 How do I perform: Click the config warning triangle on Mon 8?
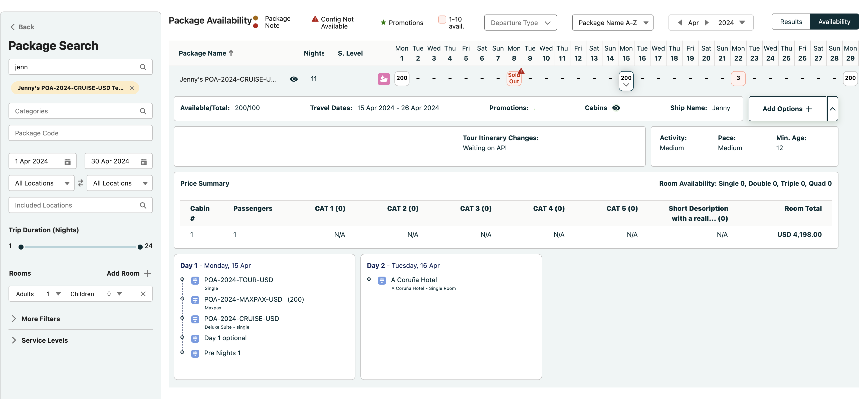pyautogui.click(x=521, y=71)
